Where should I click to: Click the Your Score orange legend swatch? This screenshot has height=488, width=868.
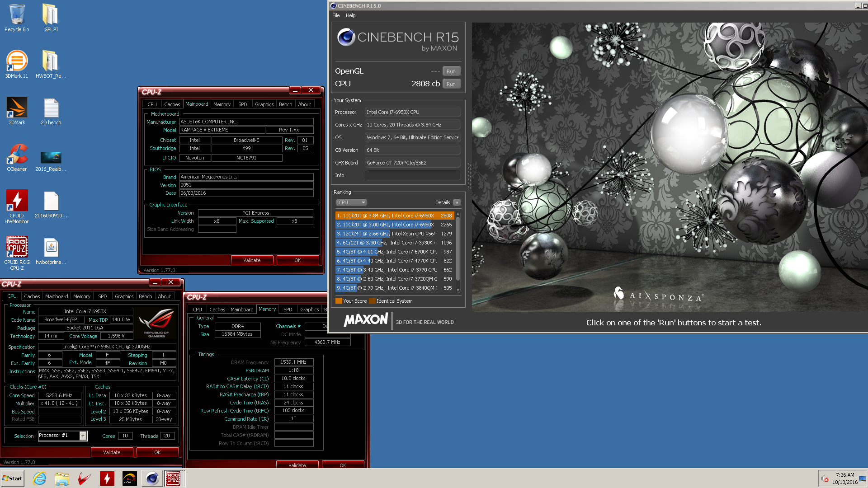pos(339,301)
